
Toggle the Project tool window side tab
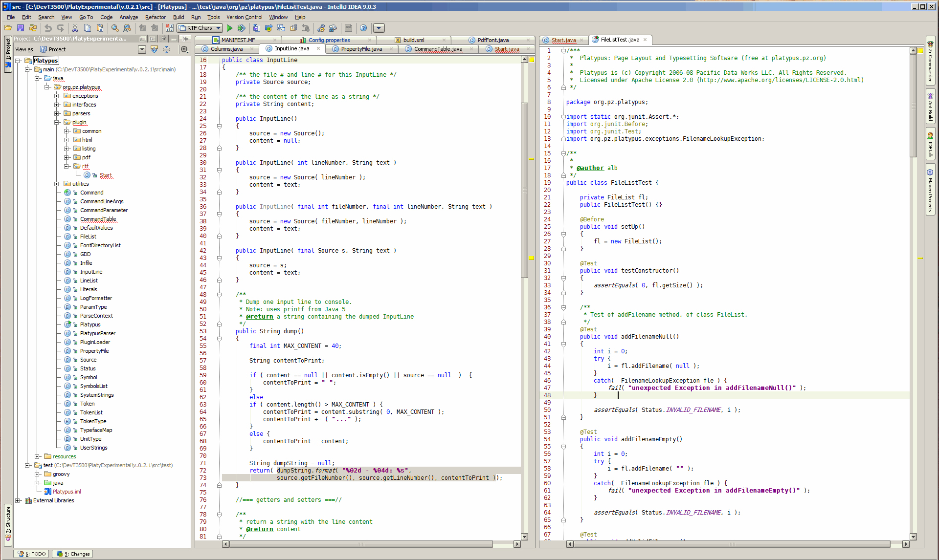[8, 54]
